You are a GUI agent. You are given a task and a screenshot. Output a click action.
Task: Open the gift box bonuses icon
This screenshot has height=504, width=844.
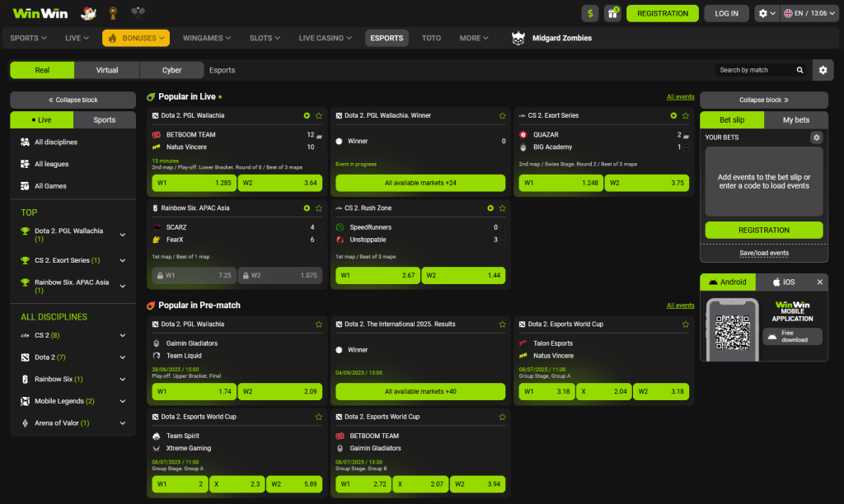[x=612, y=13]
